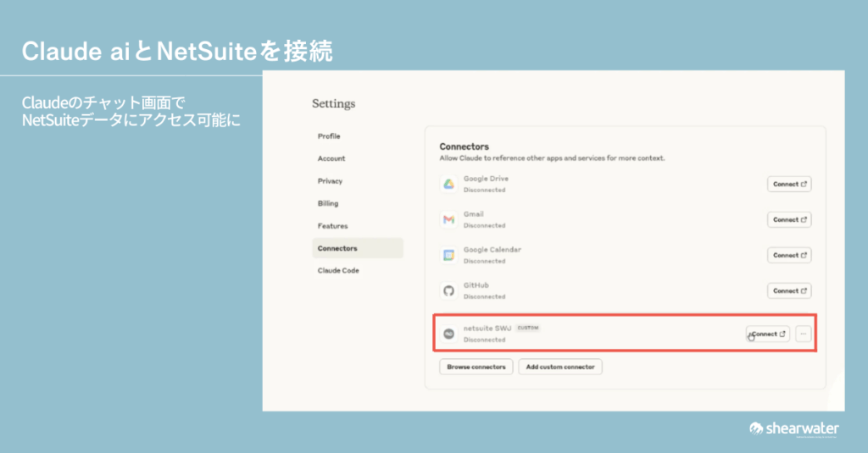The image size is (868, 453).
Task: Select the Connectors settings item
Action: point(358,248)
